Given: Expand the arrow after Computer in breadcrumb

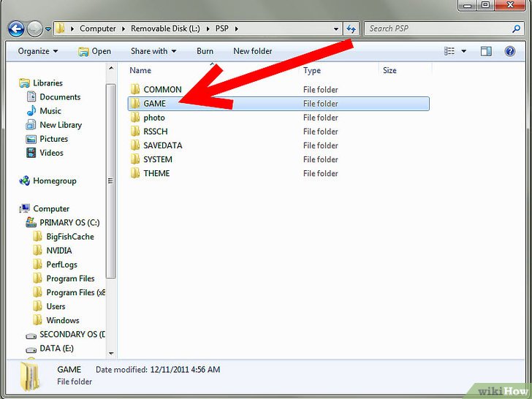Looking at the screenshot, I should 123,28.
